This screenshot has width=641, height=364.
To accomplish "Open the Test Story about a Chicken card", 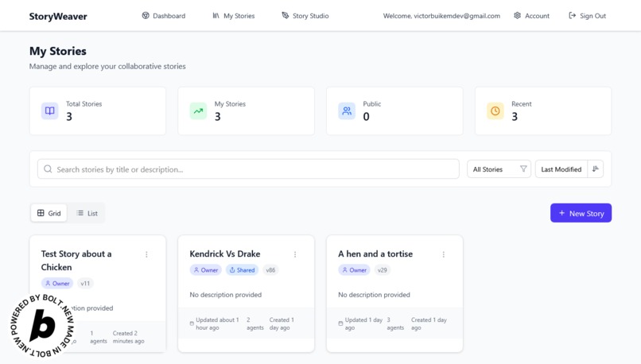I will tap(76, 260).
